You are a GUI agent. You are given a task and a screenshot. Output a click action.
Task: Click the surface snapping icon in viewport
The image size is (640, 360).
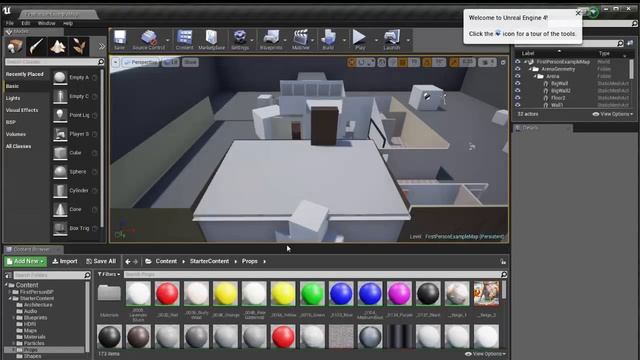click(393, 62)
